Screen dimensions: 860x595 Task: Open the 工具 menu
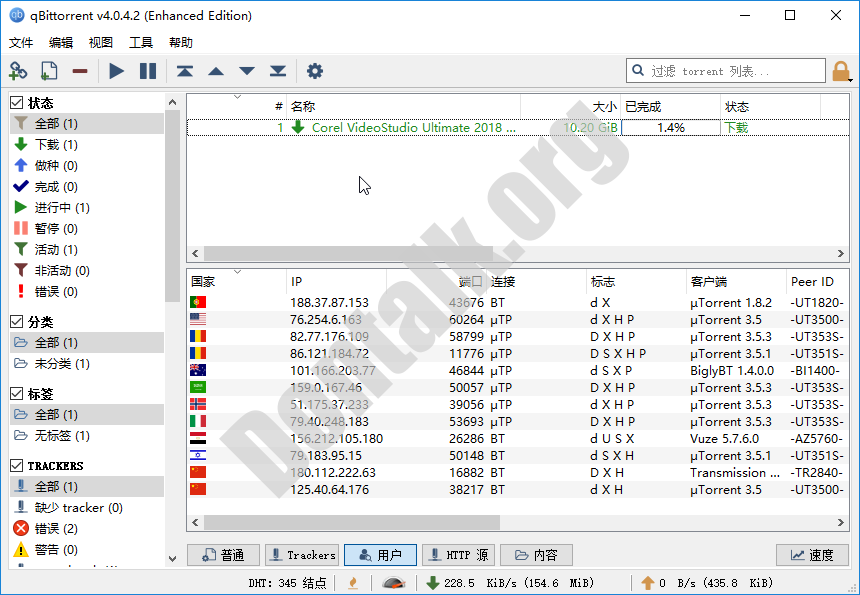tap(141, 43)
